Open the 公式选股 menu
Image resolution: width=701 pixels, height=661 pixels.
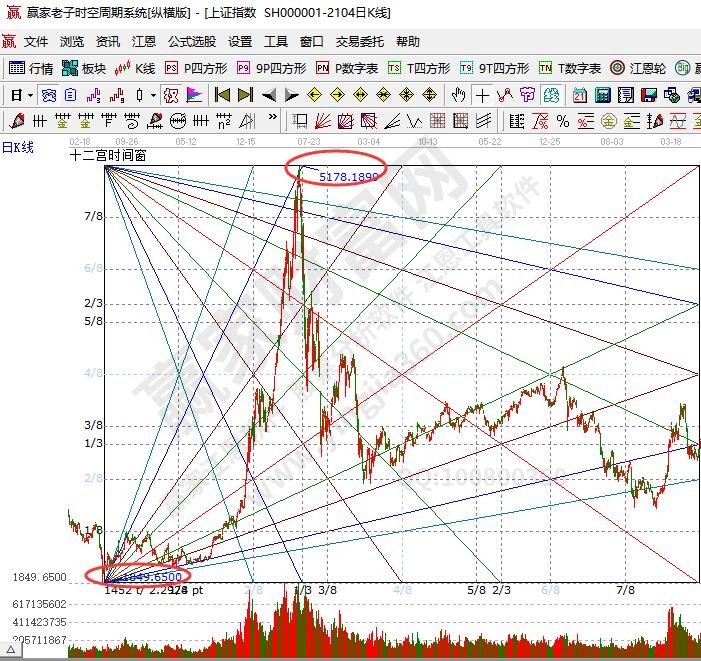191,42
